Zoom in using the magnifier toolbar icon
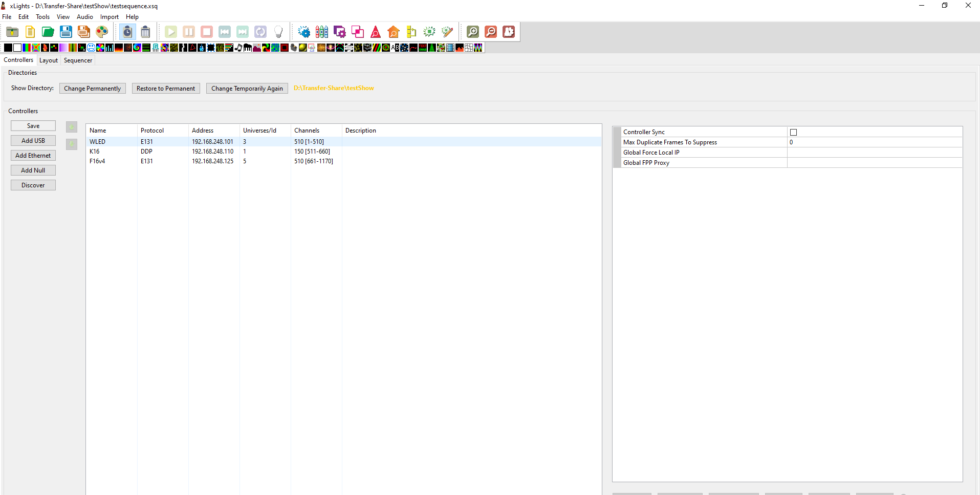 pos(473,32)
